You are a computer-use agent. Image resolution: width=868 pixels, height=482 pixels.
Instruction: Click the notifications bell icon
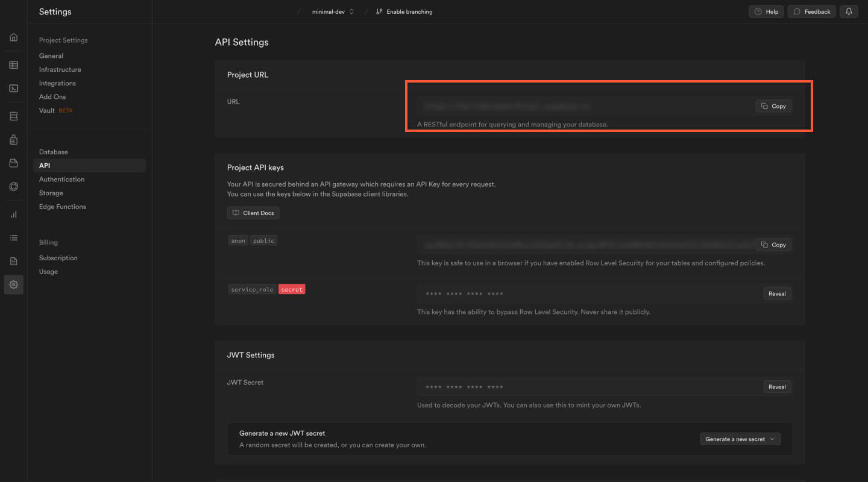click(x=849, y=11)
